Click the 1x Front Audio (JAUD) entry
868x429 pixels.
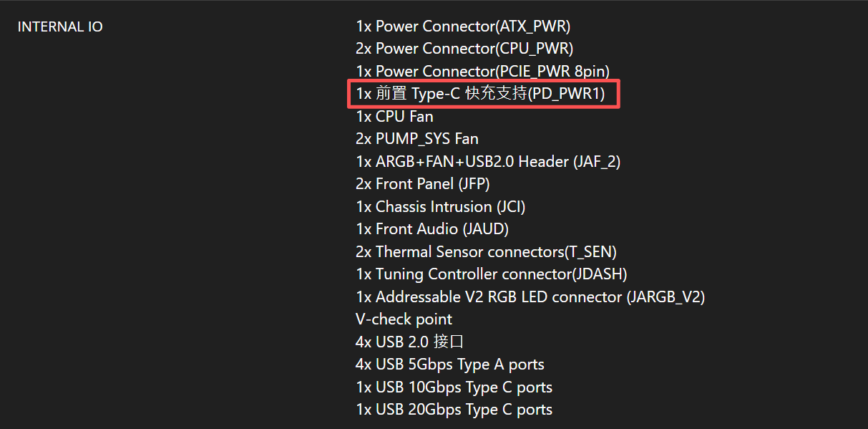point(432,229)
